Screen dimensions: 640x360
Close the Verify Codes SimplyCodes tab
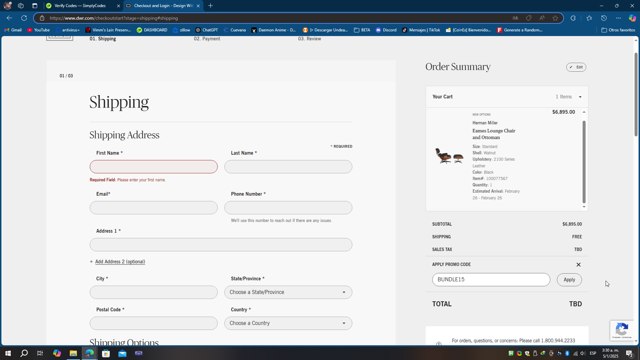click(118, 6)
